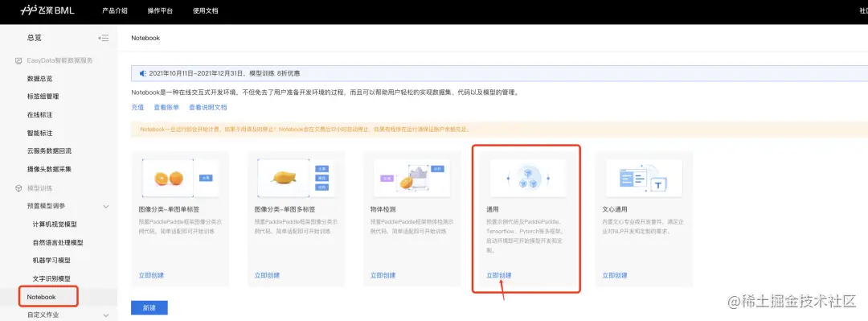The height and width of the screenshot is (321, 868).
Task: Open 摄像头数据采集 in the sidebar
Action: tap(49, 169)
